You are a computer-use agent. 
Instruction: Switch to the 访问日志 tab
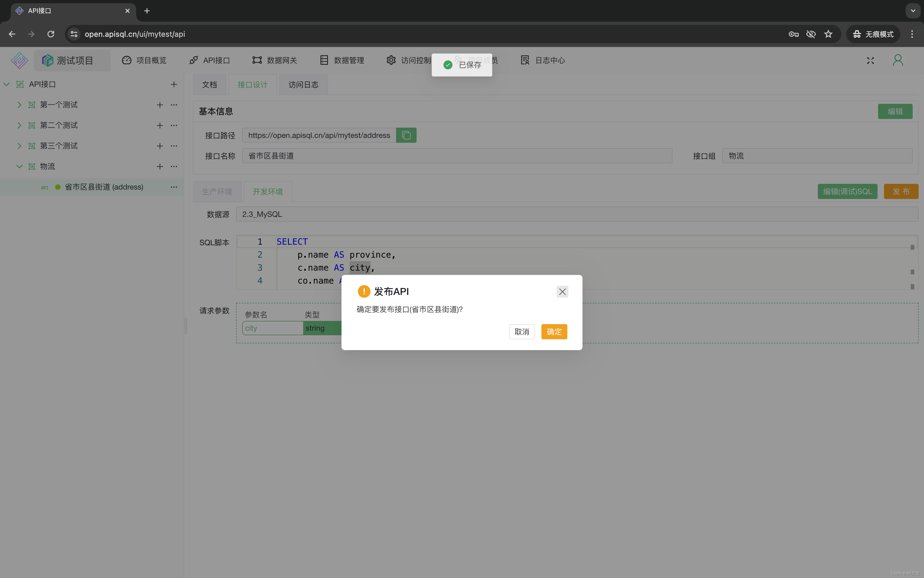click(303, 84)
